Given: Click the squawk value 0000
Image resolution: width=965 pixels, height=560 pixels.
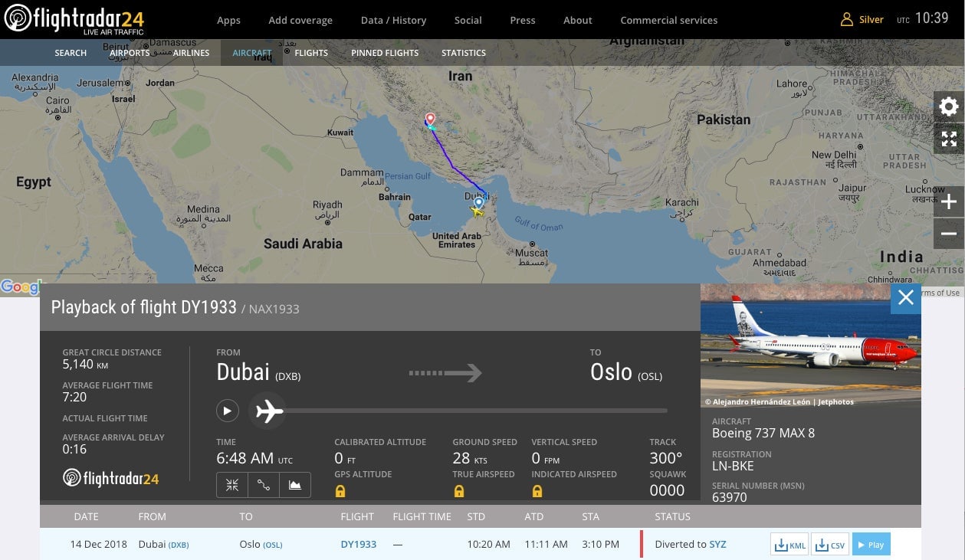Looking at the screenshot, I should pyautogui.click(x=667, y=490).
